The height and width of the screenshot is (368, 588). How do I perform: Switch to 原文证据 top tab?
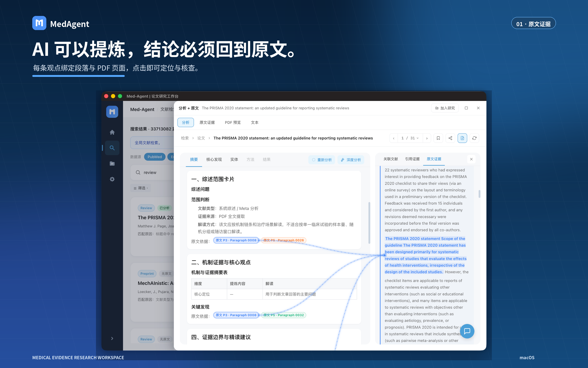[207, 122]
